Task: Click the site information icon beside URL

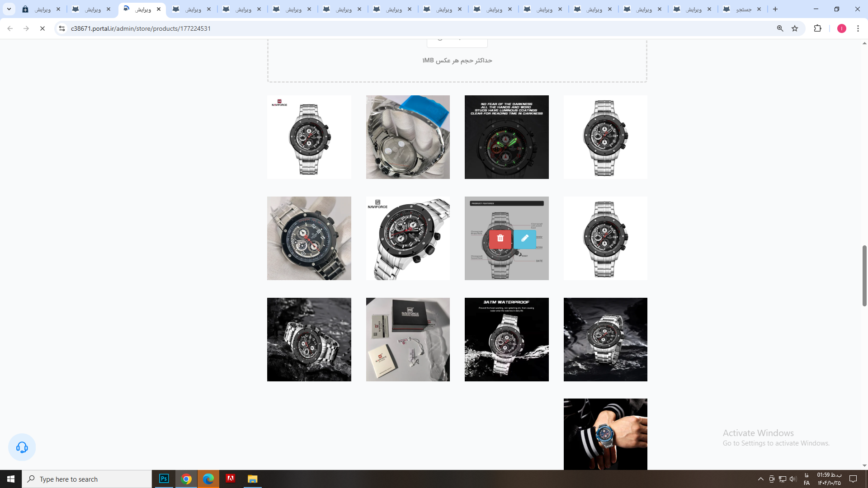Action: click(62, 28)
